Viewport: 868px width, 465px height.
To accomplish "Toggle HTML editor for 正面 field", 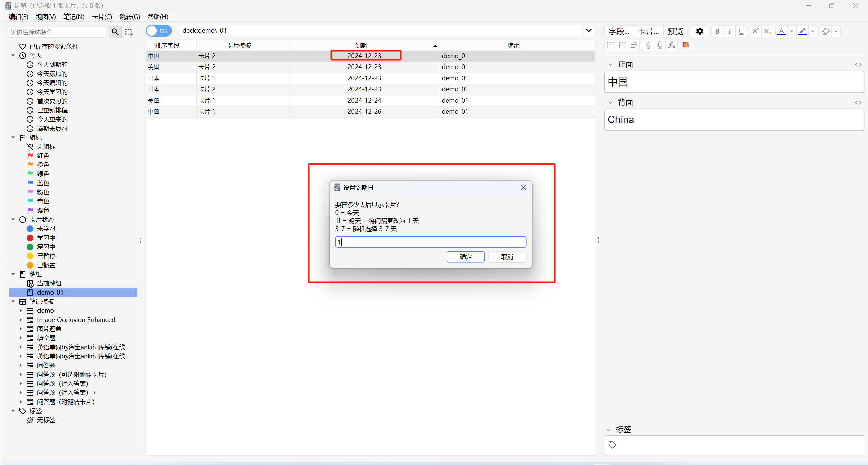I will click(x=858, y=65).
